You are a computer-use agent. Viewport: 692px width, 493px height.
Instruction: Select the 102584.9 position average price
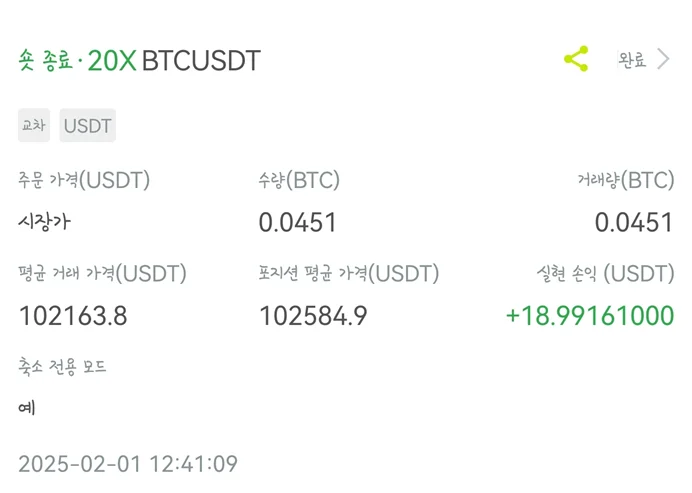313,316
